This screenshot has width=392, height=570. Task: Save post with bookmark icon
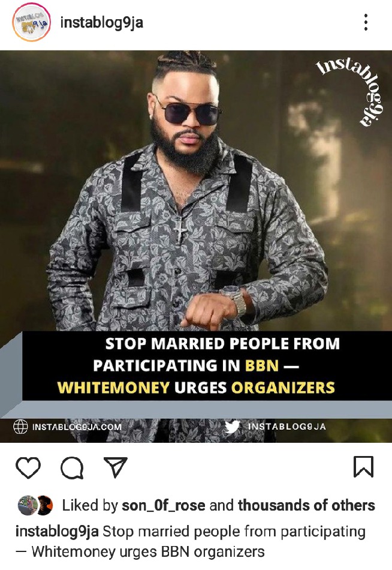(x=363, y=466)
